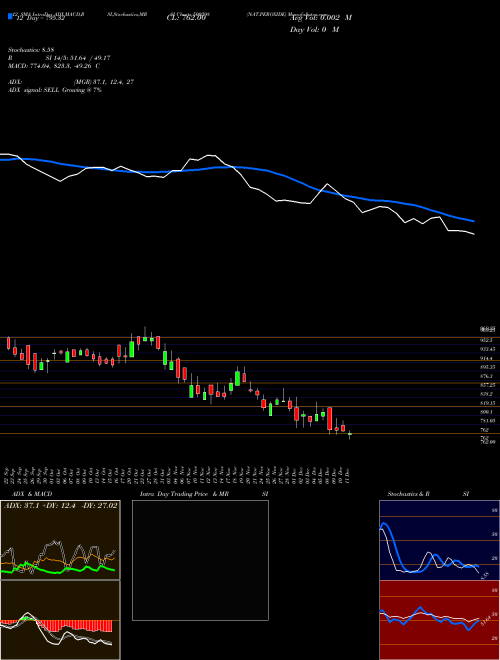Click the 781.05 price axis label
This screenshot has height=660, width=500.
click(x=490, y=421)
